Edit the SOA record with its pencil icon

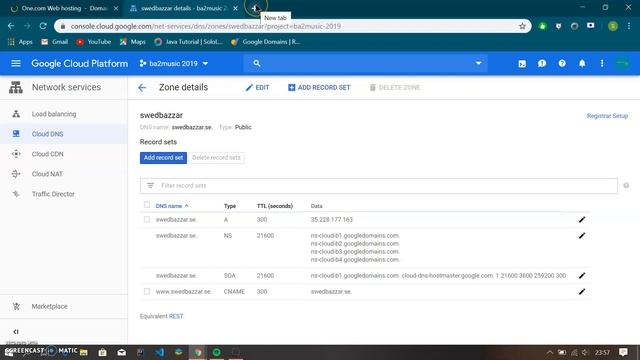tap(582, 276)
